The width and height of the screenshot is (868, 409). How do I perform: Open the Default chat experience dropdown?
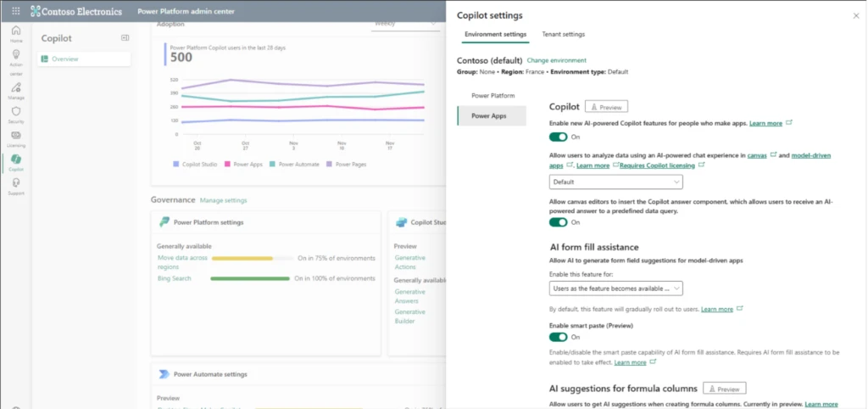pos(615,182)
